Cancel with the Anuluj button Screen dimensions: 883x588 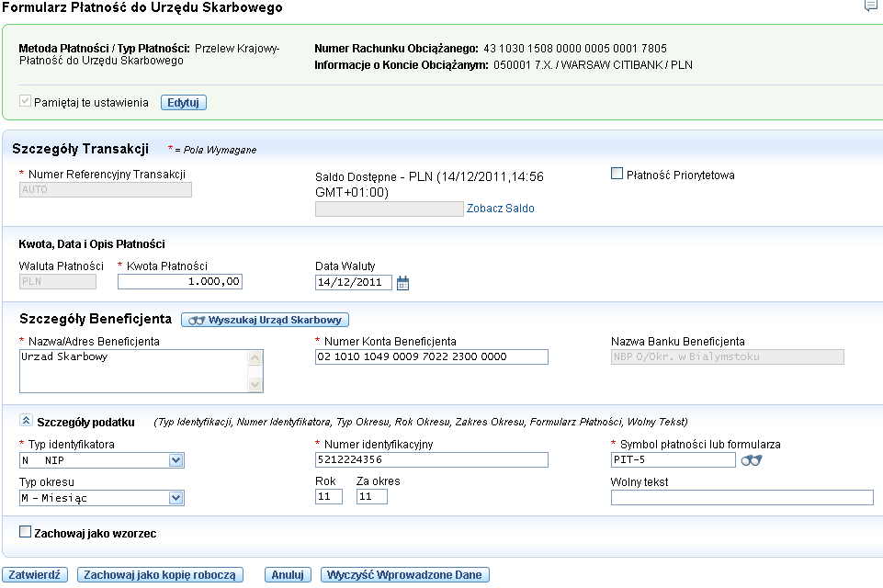(288, 574)
